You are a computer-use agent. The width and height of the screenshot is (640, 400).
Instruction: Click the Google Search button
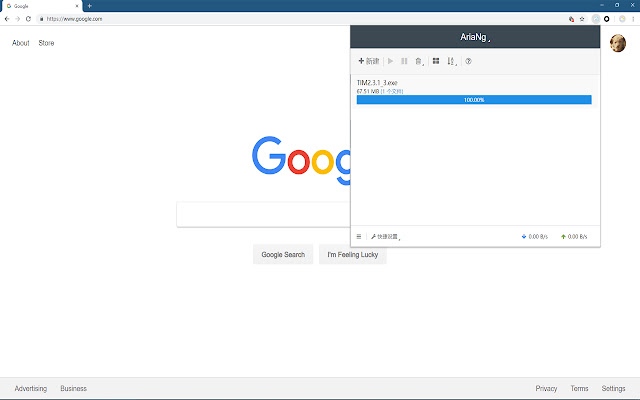point(283,254)
